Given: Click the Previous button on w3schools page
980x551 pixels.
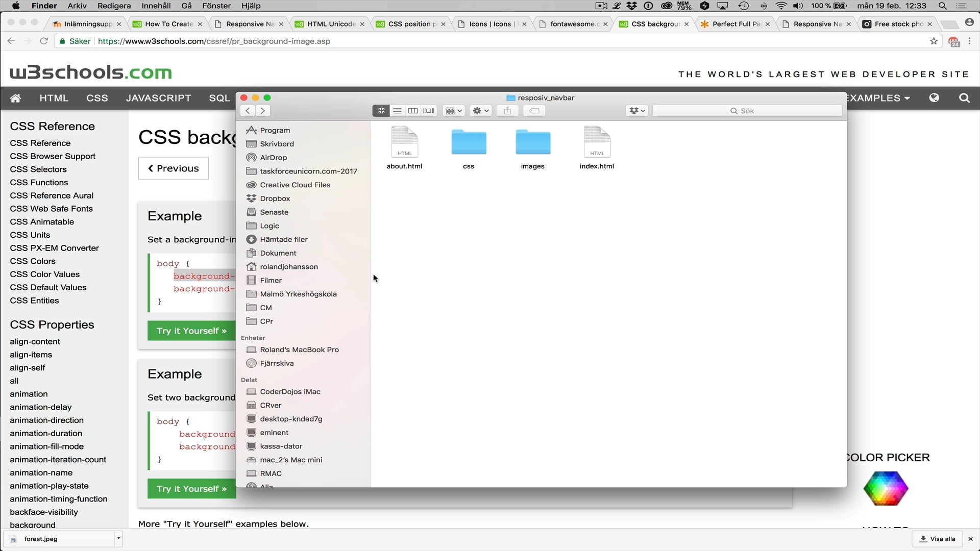Looking at the screenshot, I should coord(174,168).
